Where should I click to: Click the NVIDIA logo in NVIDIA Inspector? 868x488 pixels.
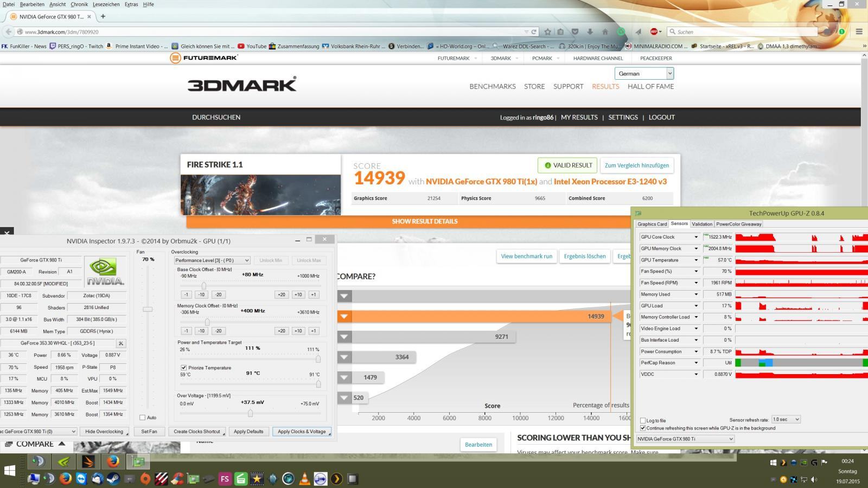click(105, 272)
